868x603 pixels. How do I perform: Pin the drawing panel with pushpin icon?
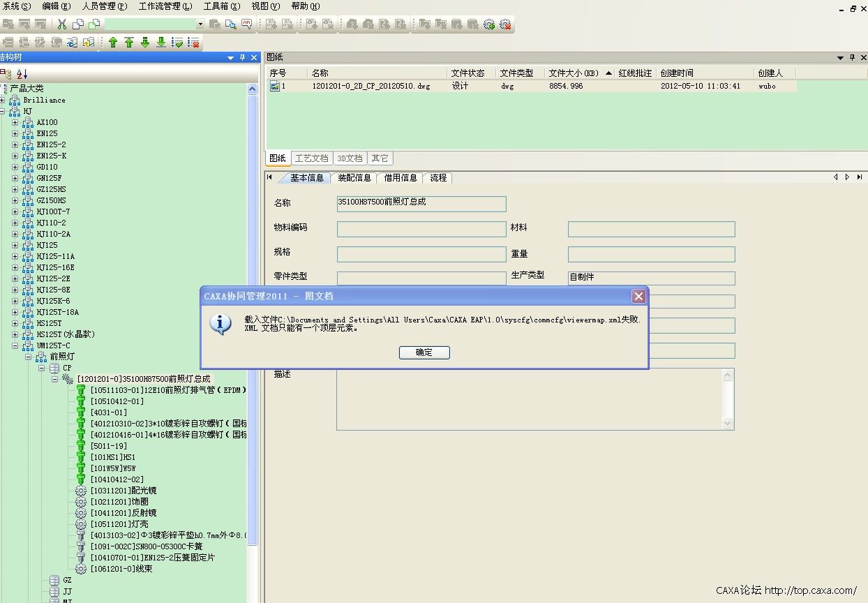click(851, 58)
